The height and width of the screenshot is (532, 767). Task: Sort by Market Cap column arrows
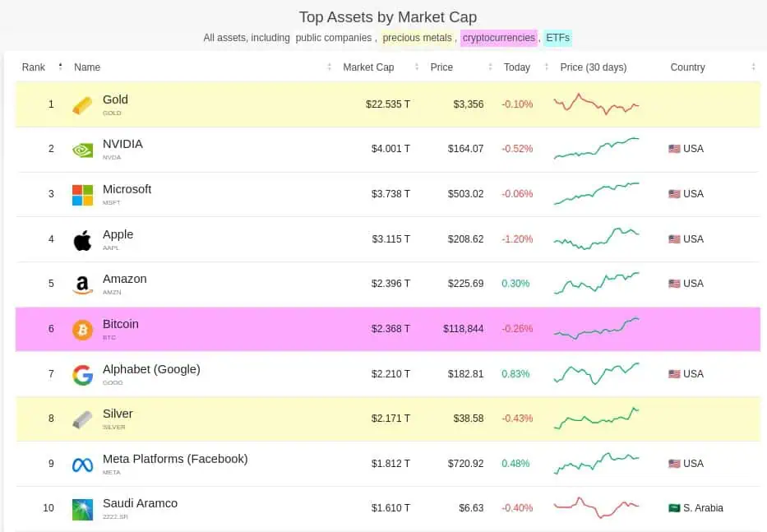tap(417, 67)
